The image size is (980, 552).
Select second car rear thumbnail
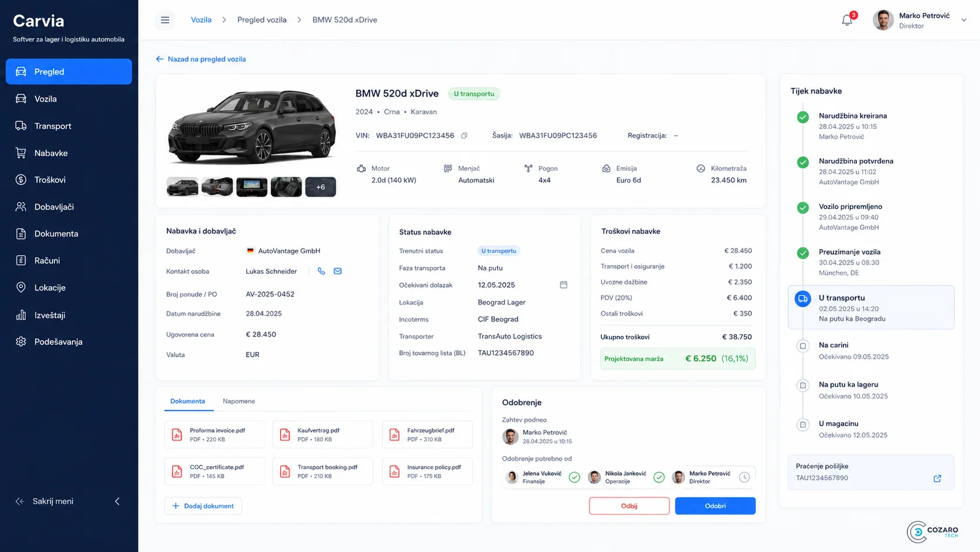217,187
